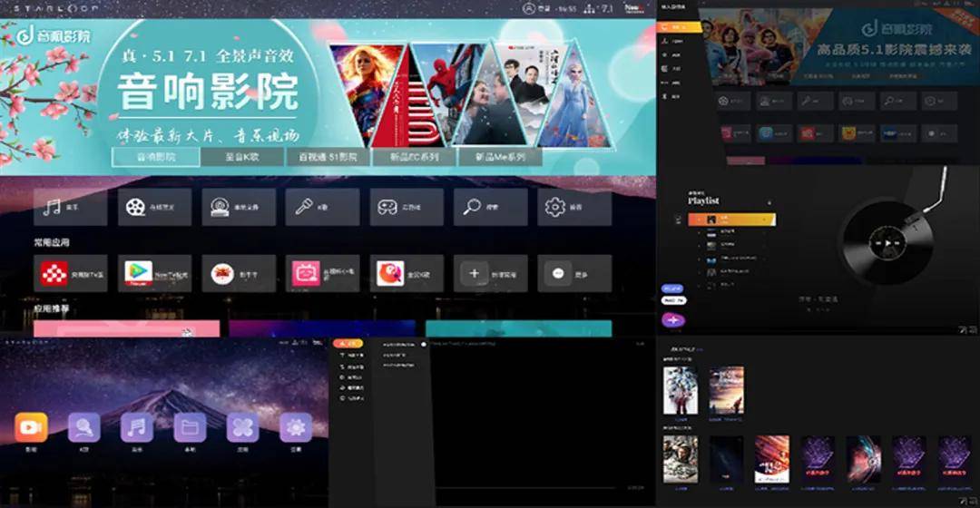Open the magnifier search tile

[x=491, y=207]
